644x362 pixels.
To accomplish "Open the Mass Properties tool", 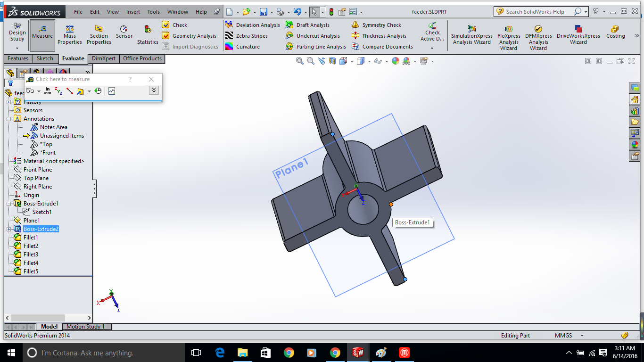I will click(70, 35).
